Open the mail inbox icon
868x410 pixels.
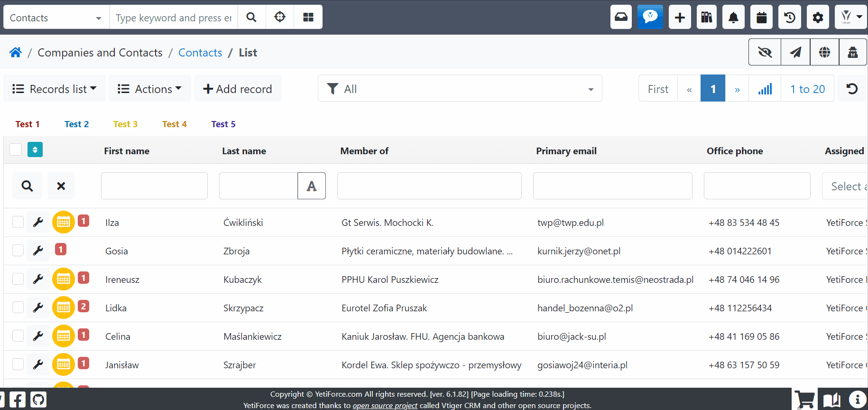tap(621, 17)
